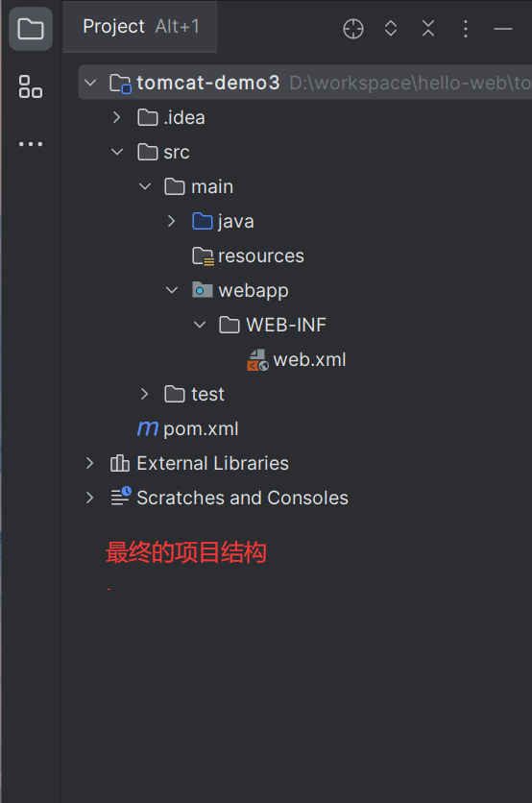Hide the Project panel with dash icon
This screenshot has height=803, width=532.
pyautogui.click(x=503, y=29)
